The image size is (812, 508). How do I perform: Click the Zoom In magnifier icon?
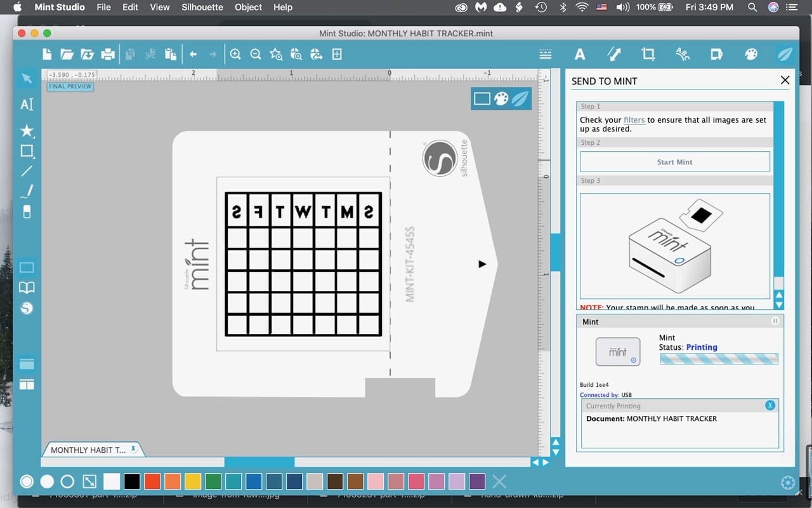click(x=235, y=55)
